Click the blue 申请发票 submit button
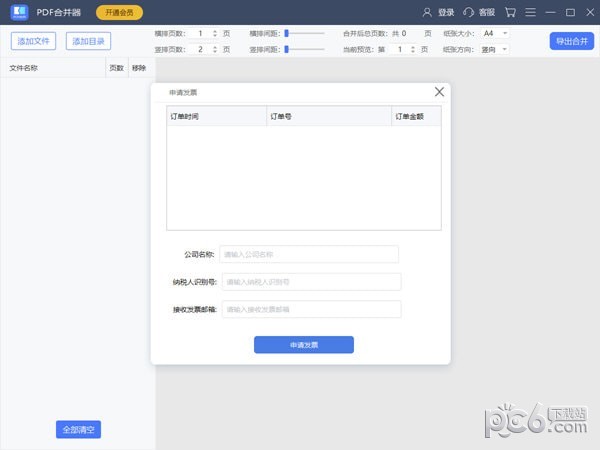The height and width of the screenshot is (450, 600). pyautogui.click(x=304, y=345)
